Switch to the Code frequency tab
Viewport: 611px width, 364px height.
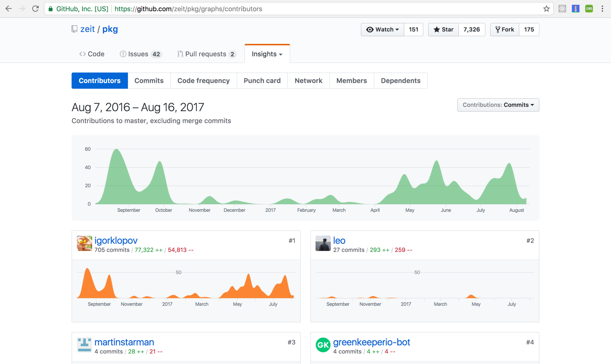(203, 81)
